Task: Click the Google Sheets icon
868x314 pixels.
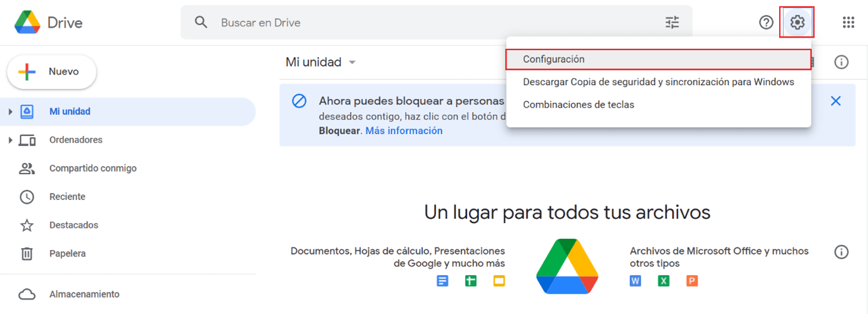Action: click(x=471, y=281)
